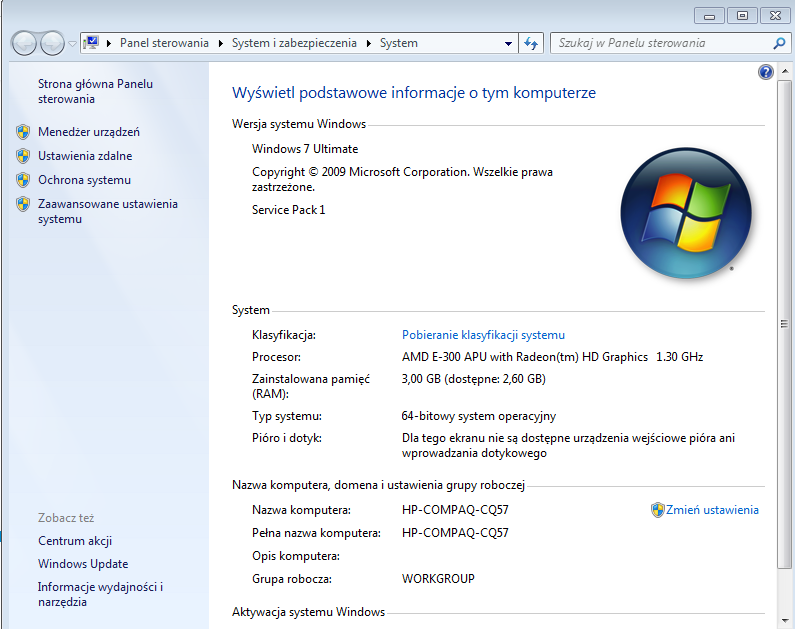Click the Forward navigation arrow button
The image size is (795, 629).
[52, 43]
